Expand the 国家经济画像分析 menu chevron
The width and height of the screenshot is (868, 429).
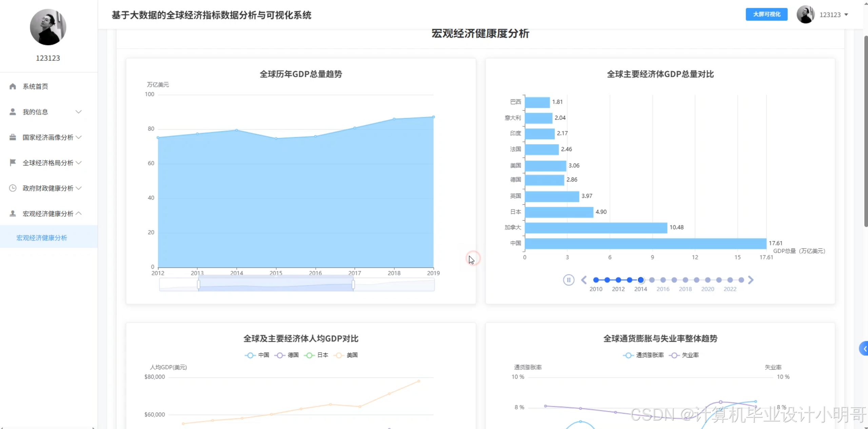pyautogui.click(x=79, y=137)
